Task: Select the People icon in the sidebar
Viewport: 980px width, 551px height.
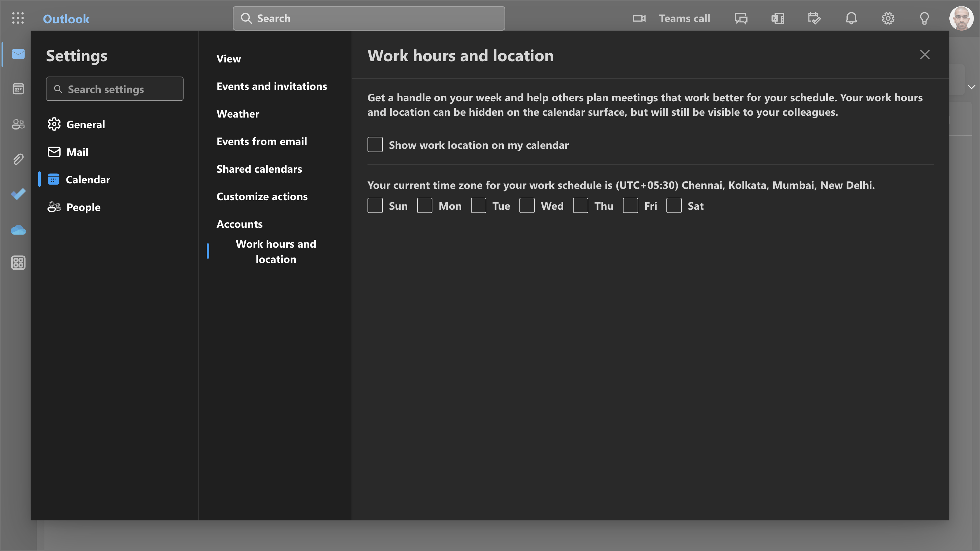Action: 18,124
